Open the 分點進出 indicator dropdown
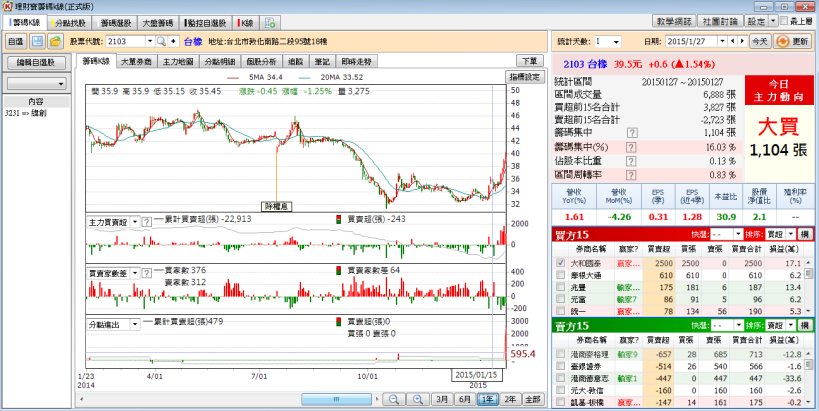 (x=135, y=324)
